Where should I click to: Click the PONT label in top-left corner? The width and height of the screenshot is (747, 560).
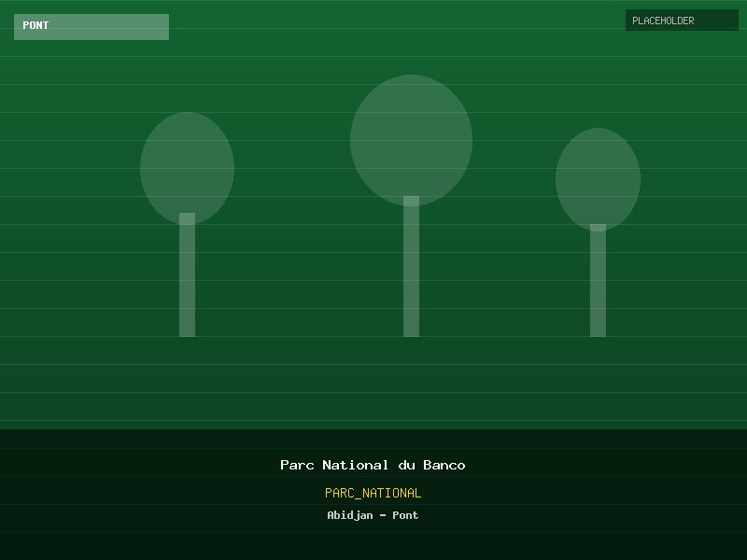[x=36, y=26]
